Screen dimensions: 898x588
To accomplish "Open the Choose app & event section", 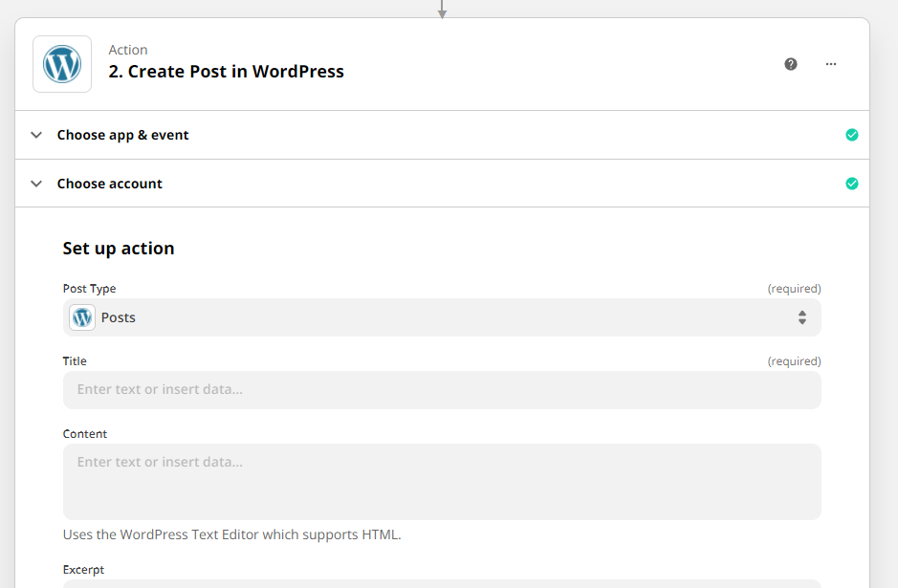I will coord(442,135).
